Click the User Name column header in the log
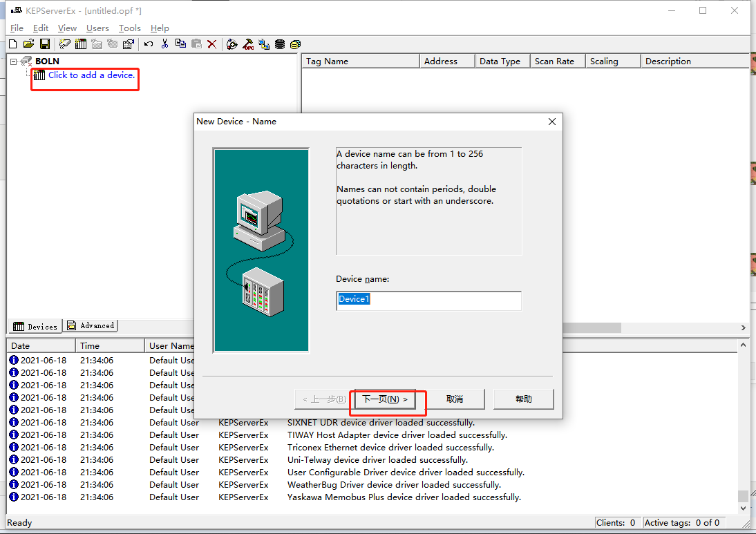The width and height of the screenshot is (756, 534). 170,345
